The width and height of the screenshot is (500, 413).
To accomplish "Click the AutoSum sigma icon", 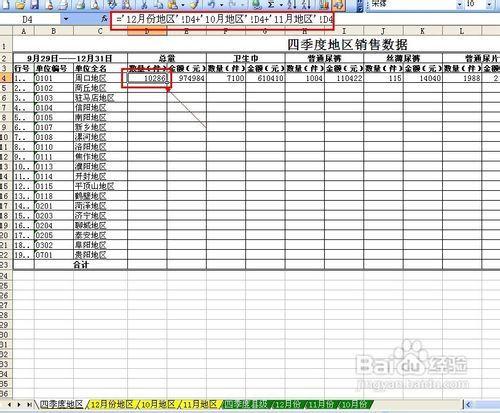I will click(271, 4).
